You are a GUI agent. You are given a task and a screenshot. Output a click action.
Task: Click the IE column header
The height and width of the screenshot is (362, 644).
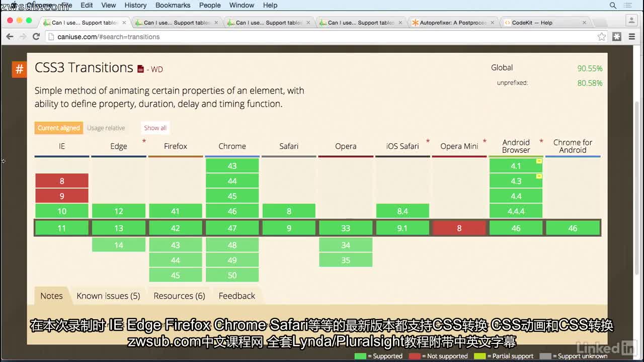(x=61, y=146)
